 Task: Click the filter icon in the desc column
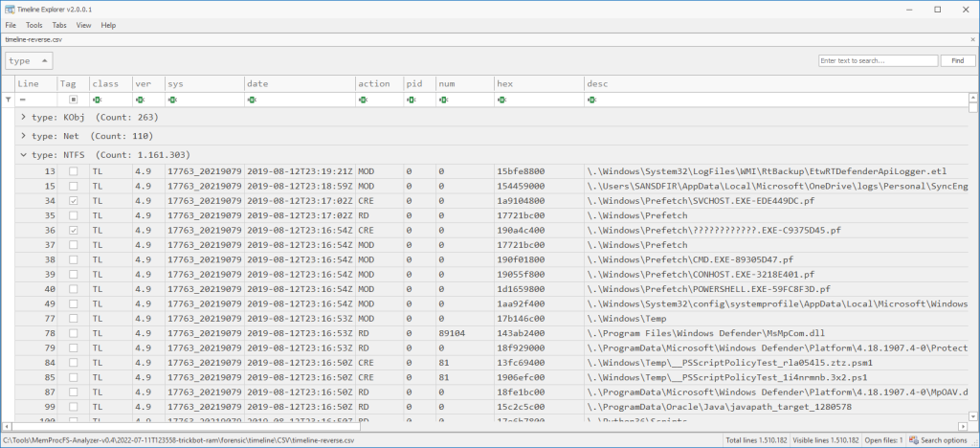click(591, 100)
